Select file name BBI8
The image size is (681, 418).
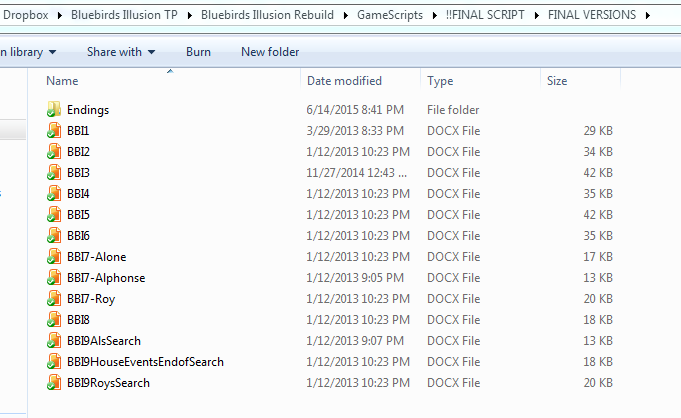(x=78, y=320)
